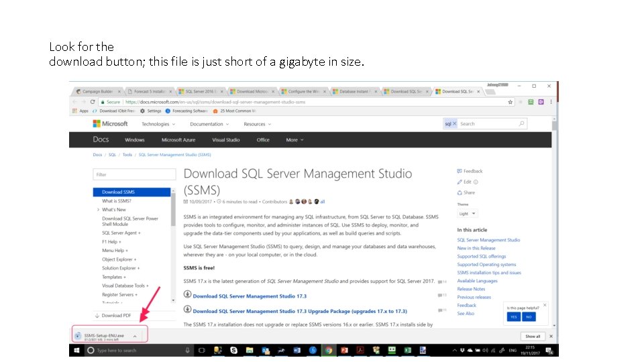Screen dimensions: 644x362
Task: Open Task View on the taskbar
Action: (x=202, y=350)
